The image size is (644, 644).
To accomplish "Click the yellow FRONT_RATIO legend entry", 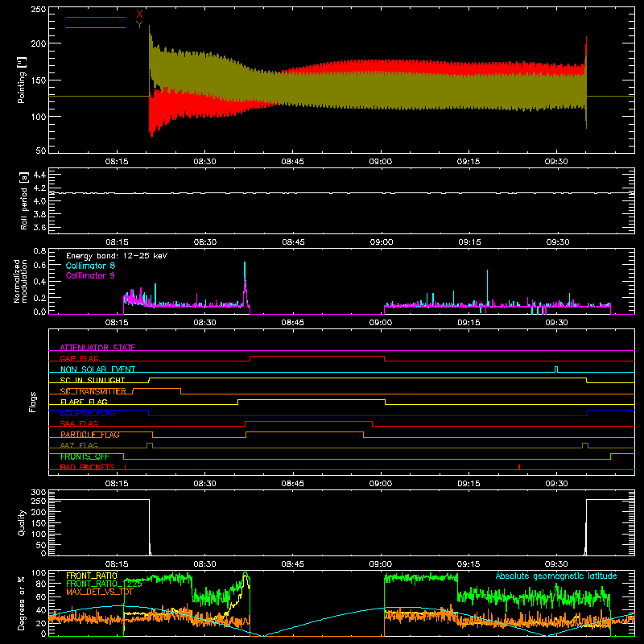I will pos(92,576).
